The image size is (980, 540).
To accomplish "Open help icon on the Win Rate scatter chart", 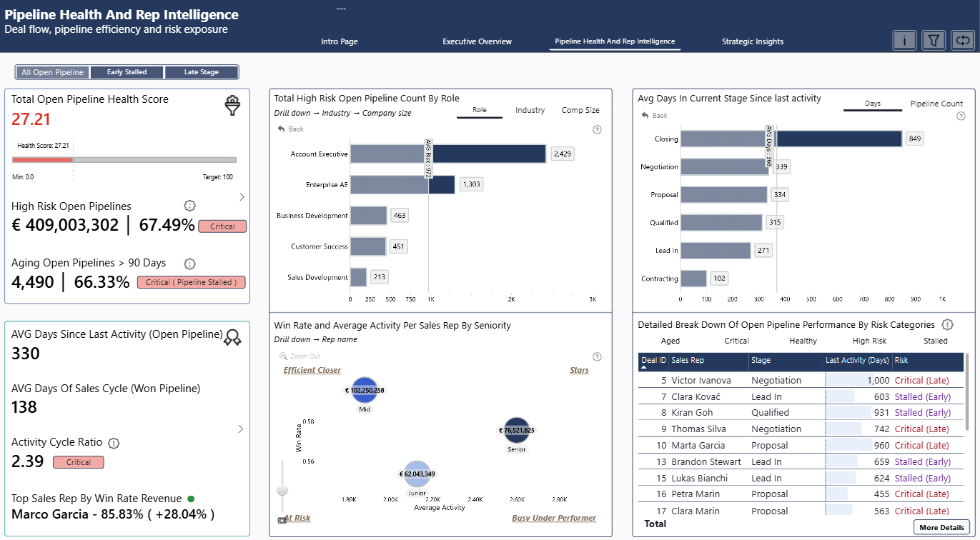I will click(x=597, y=356).
